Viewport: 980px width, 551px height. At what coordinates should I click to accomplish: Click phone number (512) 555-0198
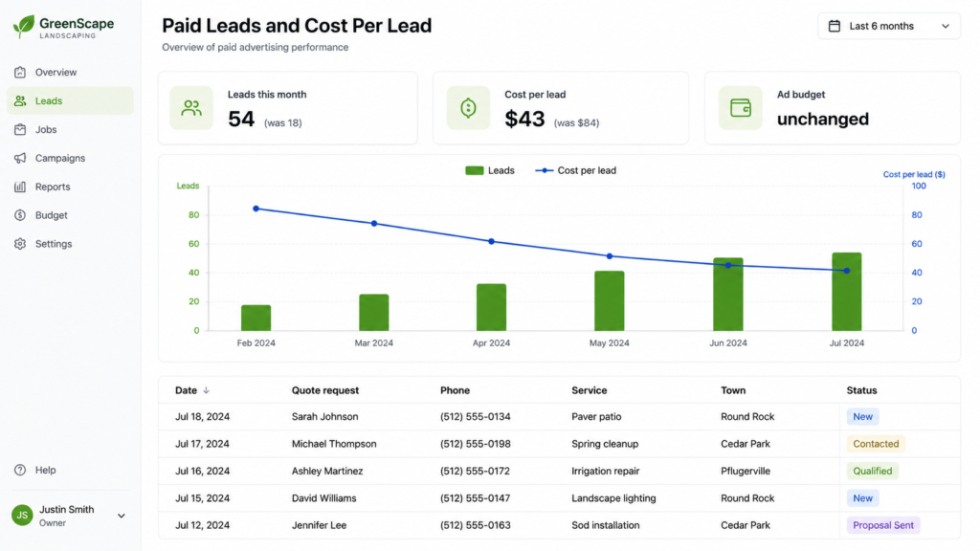point(475,444)
